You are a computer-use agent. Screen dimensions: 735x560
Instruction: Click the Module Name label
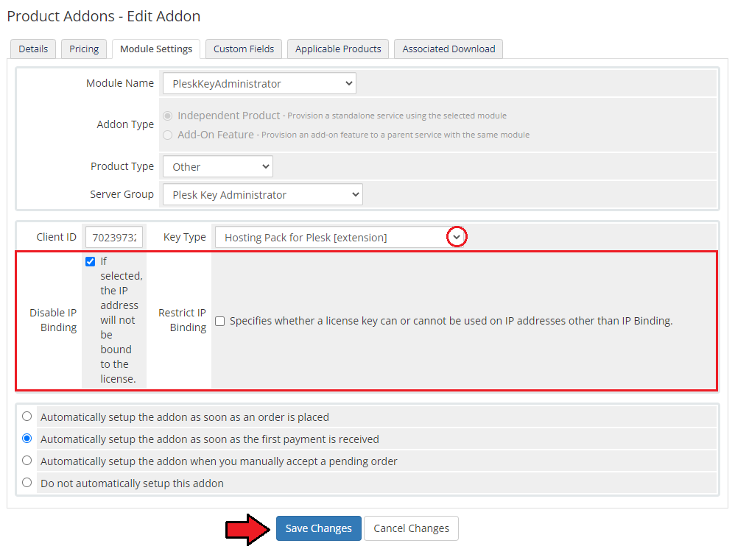pyautogui.click(x=120, y=83)
